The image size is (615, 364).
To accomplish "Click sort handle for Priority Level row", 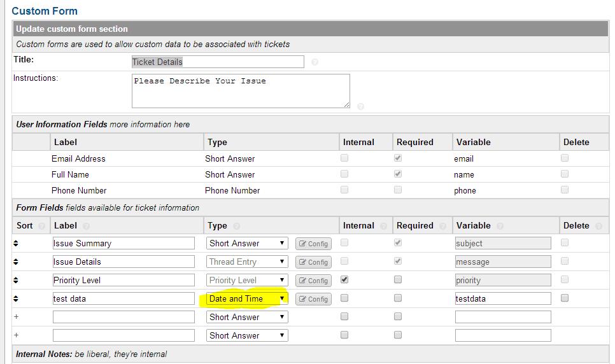I will [16, 280].
